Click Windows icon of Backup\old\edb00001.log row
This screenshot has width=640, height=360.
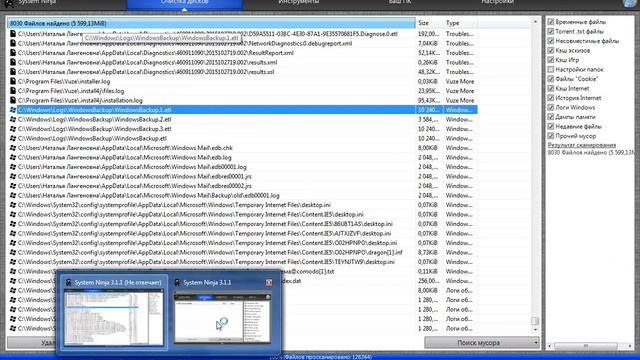13,195
